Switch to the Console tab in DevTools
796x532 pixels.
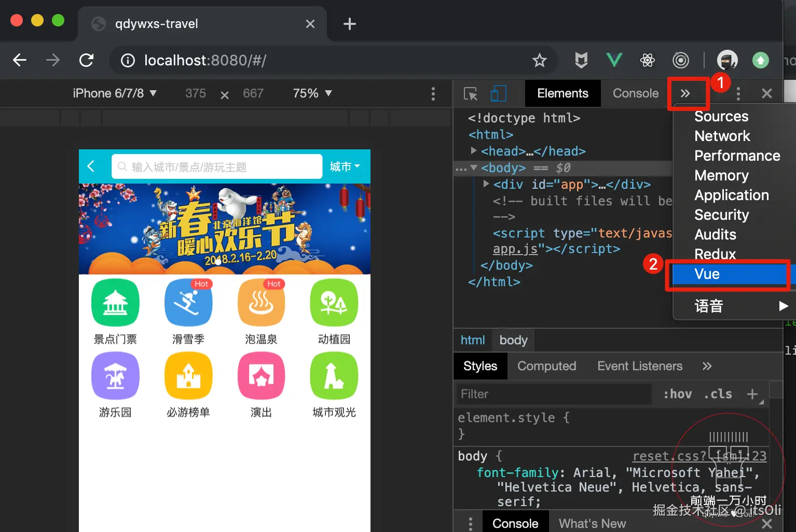[x=636, y=93]
